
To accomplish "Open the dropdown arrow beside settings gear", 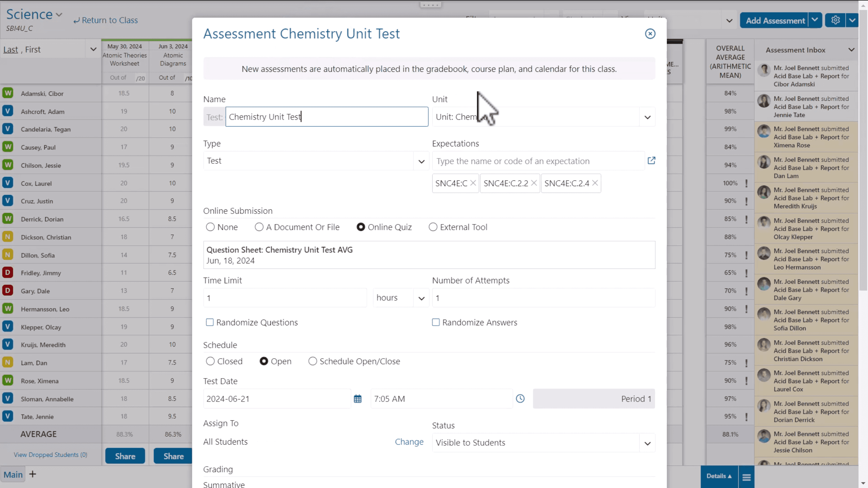I will click(852, 20).
